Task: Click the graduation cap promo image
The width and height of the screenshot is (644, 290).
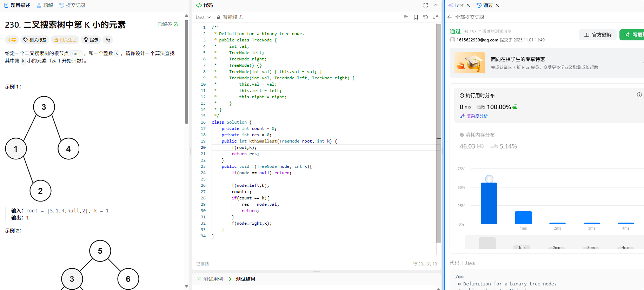Action: pos(470,63)
